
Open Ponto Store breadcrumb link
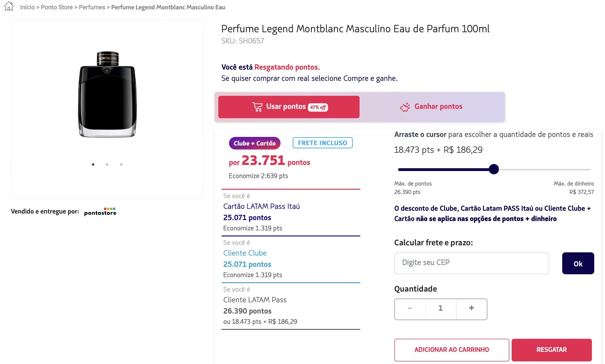[x=57, y=7]
